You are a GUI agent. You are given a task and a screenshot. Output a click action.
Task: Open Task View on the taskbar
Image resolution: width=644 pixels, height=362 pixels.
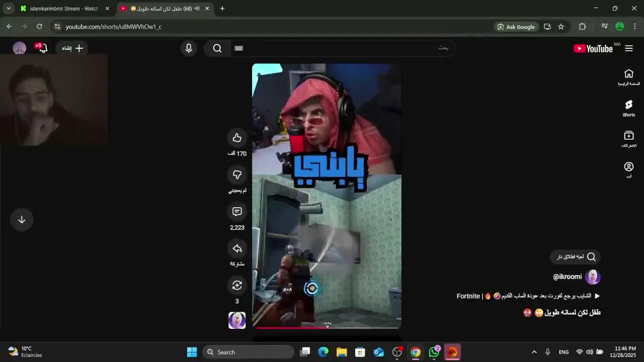305,352
